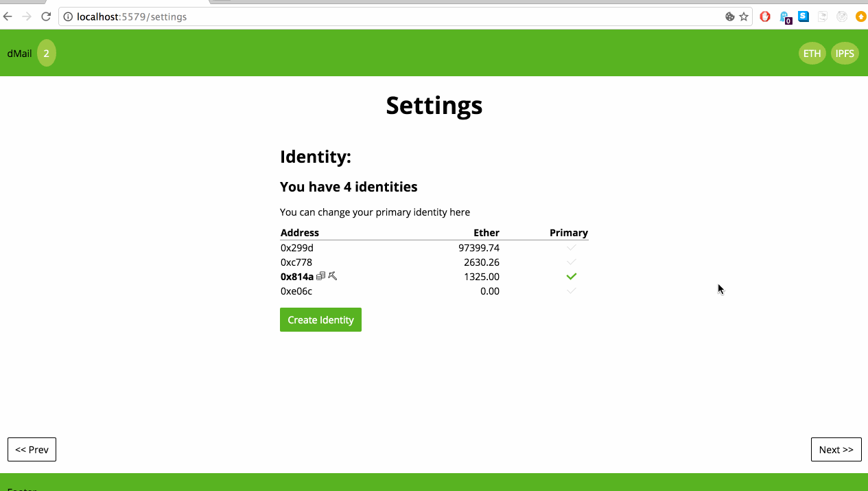This screenshot has width=868, height=491.
Task: Click the coins icon next to 0x814a
Action: [x=322, y=276]
